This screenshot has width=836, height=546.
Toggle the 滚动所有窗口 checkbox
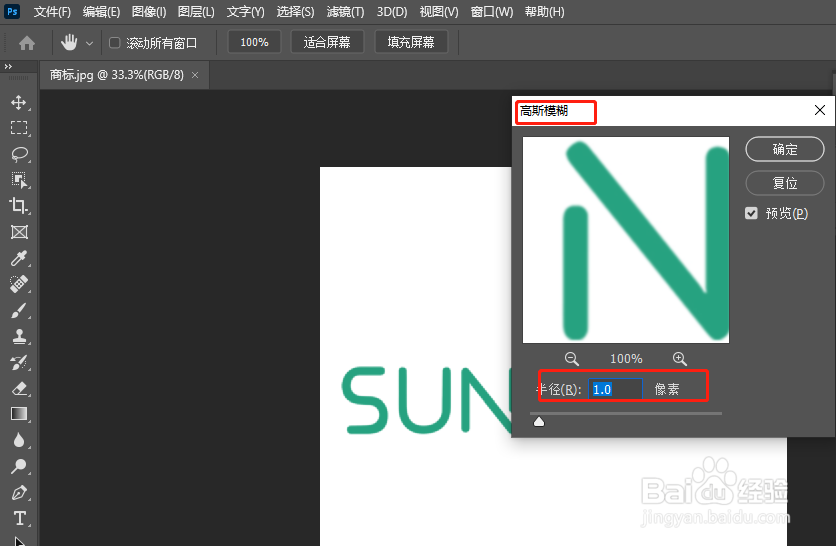(x=115, y=43)
